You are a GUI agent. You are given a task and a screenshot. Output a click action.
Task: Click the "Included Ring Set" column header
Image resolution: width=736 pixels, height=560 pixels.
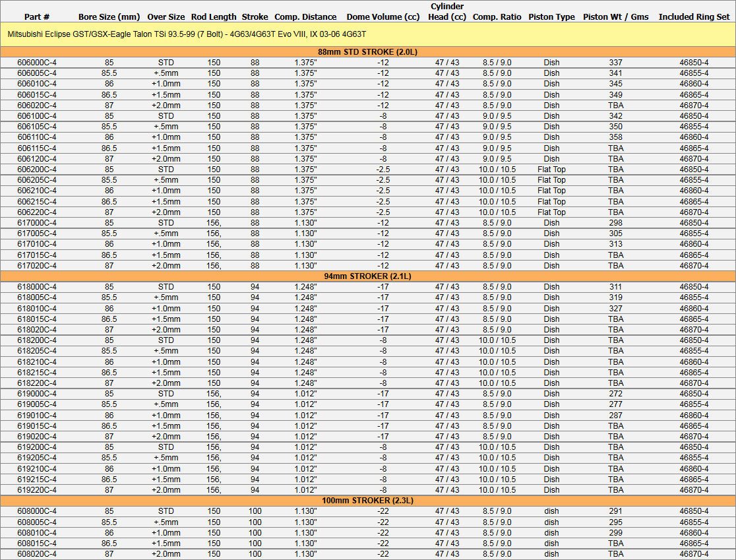tap(694, 16)
